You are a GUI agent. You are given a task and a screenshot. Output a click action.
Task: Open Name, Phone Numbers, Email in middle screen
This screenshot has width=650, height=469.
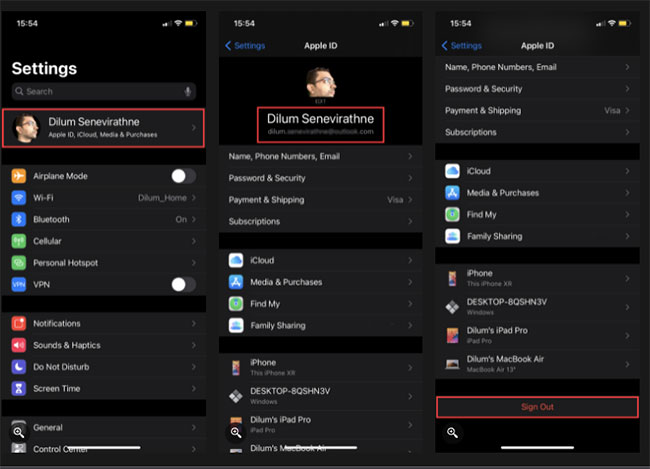[320, 156]
